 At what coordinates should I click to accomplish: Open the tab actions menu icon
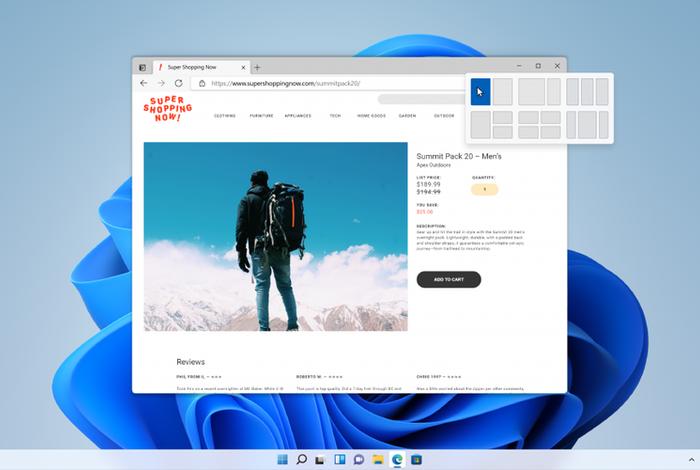[x=142, y=67]
